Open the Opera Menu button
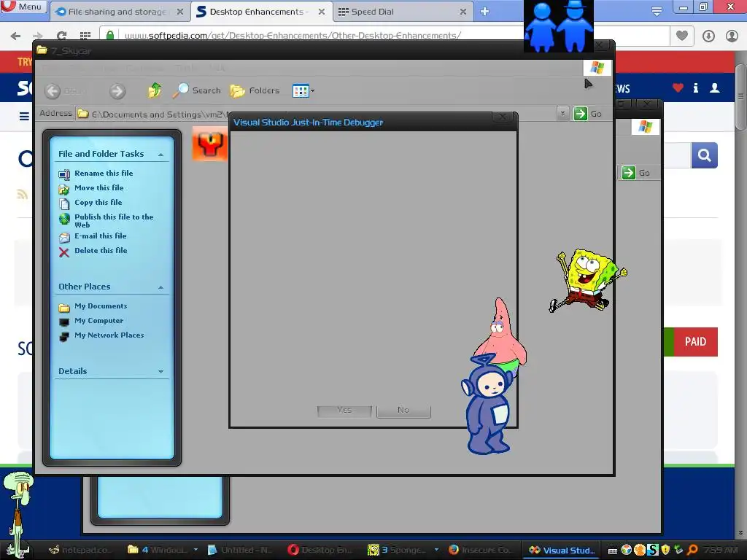747x560 pixels. point(24,7)
